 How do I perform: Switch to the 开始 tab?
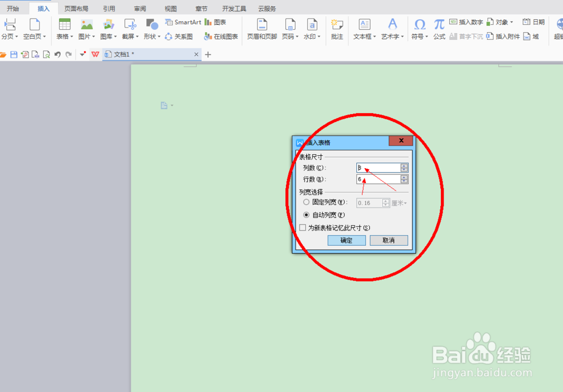click(x=13, y=8)
